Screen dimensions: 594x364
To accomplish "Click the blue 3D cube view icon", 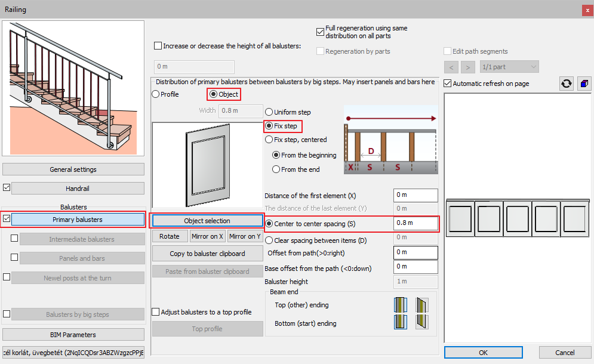I will (x=584, y=84).
